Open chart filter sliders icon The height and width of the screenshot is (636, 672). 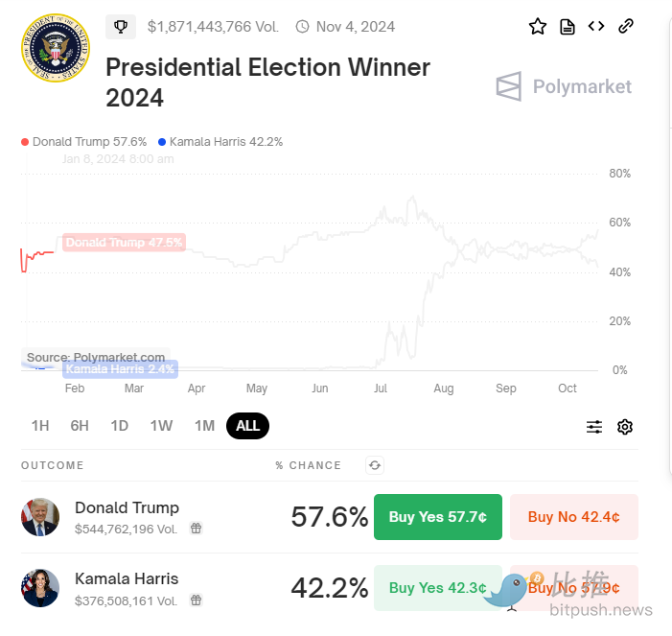point(594,427)
